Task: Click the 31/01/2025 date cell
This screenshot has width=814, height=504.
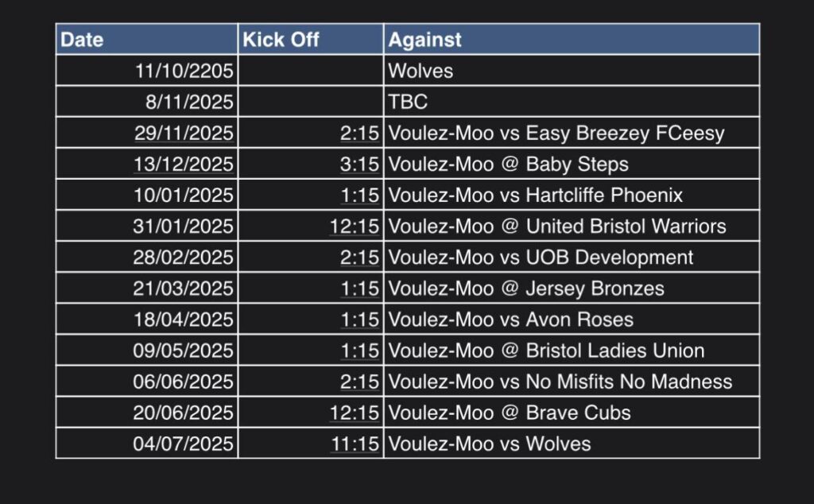Action: [x=184, y=226]
